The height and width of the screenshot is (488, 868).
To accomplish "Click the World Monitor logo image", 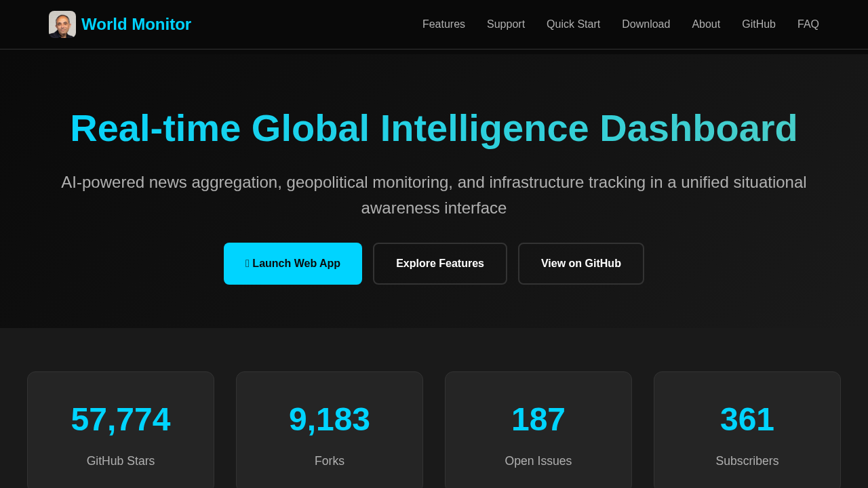I will click(x=62, y=24).
